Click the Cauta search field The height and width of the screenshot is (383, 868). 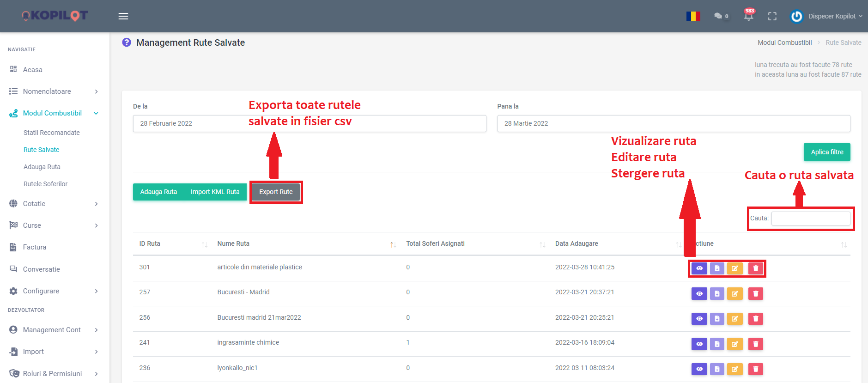point(810,219)
